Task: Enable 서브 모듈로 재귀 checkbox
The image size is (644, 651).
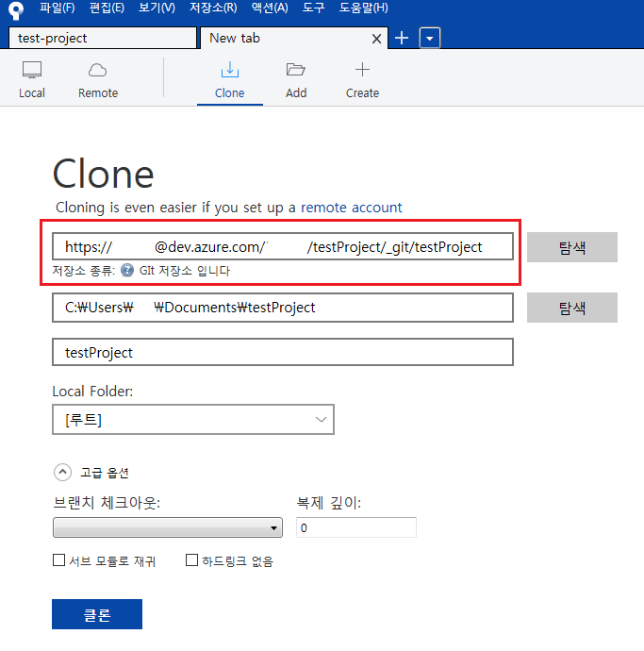Action: (58, 560)
